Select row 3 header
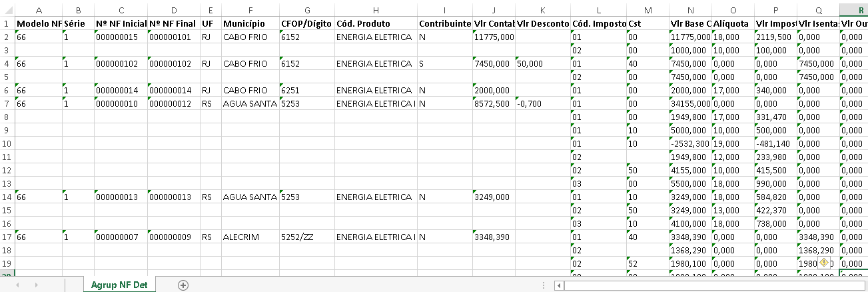The height and width of the screenshot is (292, 868). coord(7,50)
